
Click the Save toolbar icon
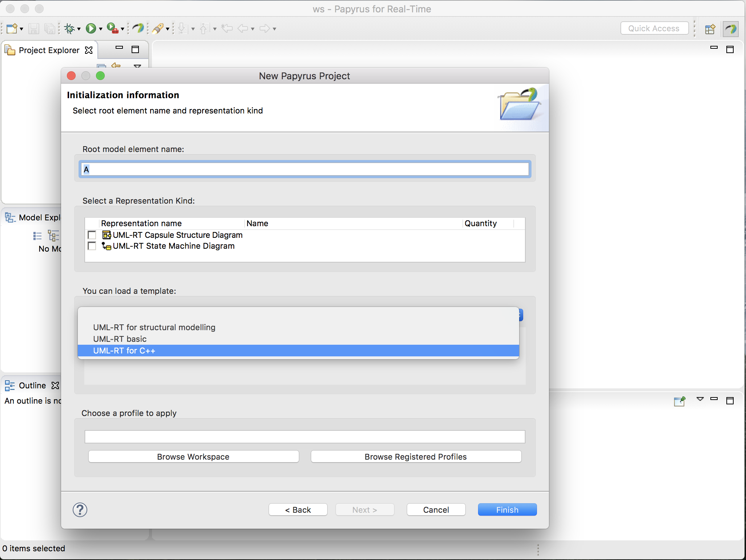click(34, 28)
